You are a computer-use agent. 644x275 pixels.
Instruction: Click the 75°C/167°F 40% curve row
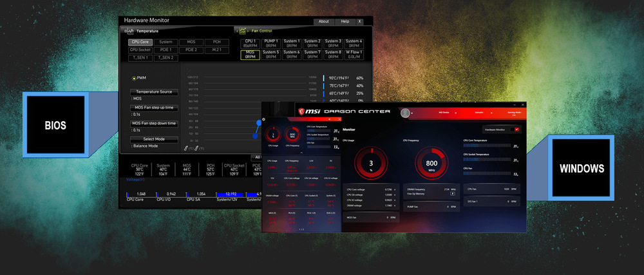[x=344, y=86]
